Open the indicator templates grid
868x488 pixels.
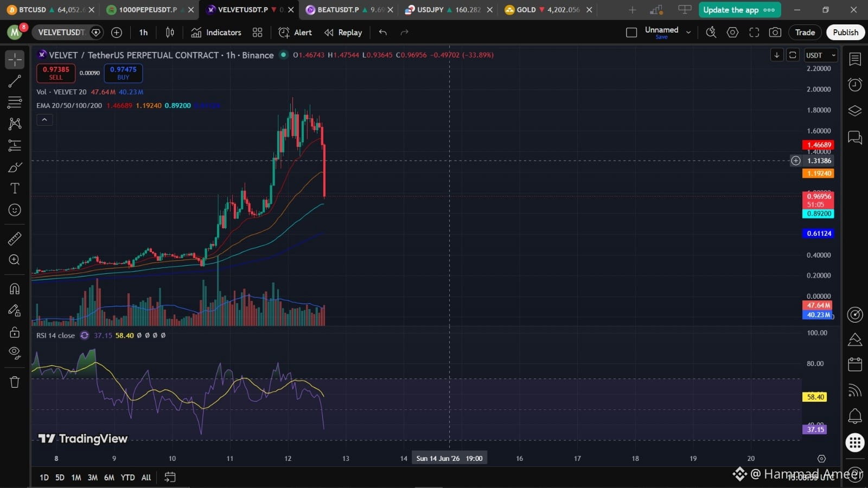pyautogui.click(x=258, y=33)
